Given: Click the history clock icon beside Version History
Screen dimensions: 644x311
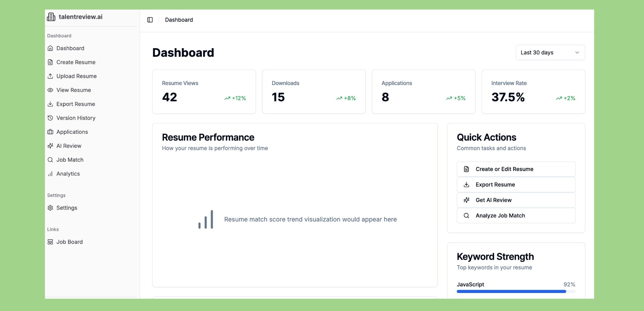Looking at the screenshot, I should [x=50, y=118].
